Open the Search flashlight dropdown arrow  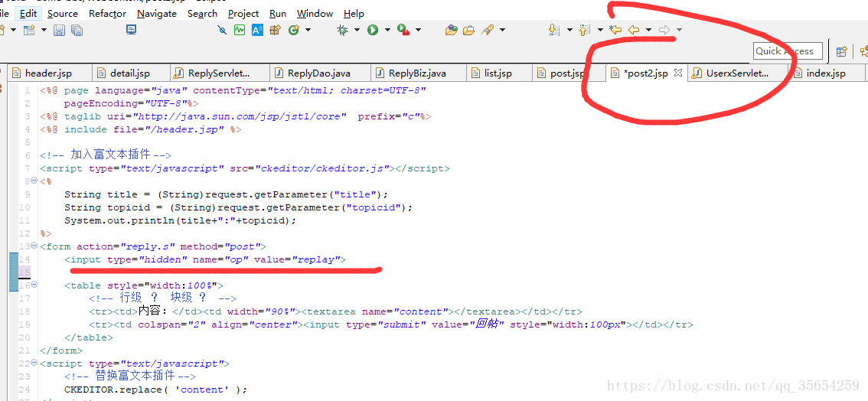502,30
